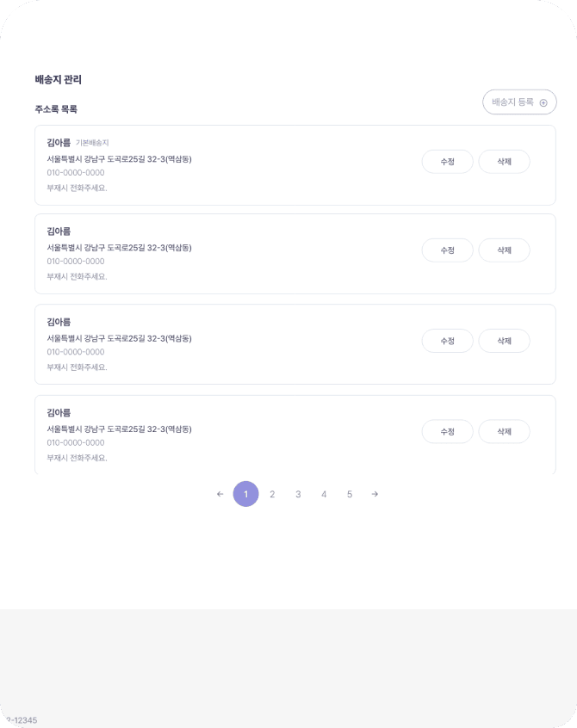Viewport: 577px width, 728px height.
Task: Open page 3 of the address list
Action: [x=298, y=494]
